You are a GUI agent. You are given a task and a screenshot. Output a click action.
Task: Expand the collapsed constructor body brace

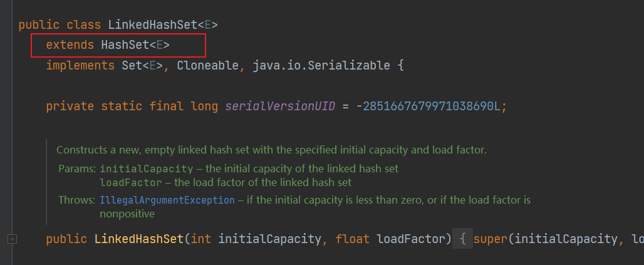point(462,239)
